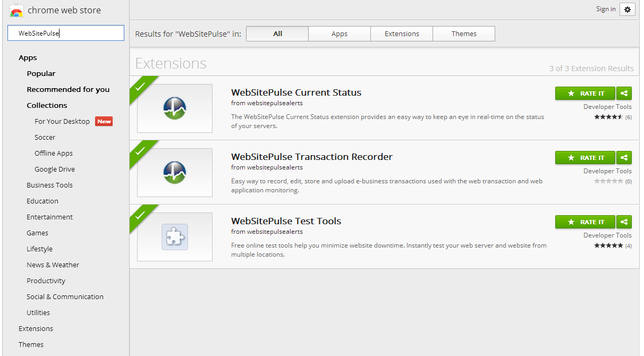The image size is (644, 356).
Task: Click star rating of WebSitePulse Test Tools
Action: pos(608,245)
